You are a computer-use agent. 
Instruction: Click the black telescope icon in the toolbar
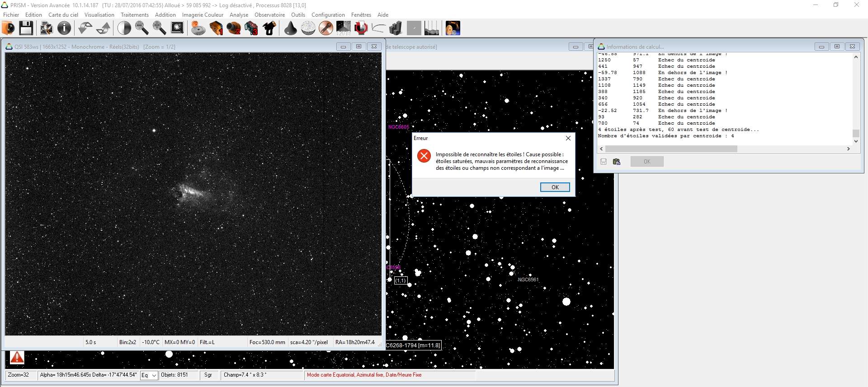coord(269,28)
